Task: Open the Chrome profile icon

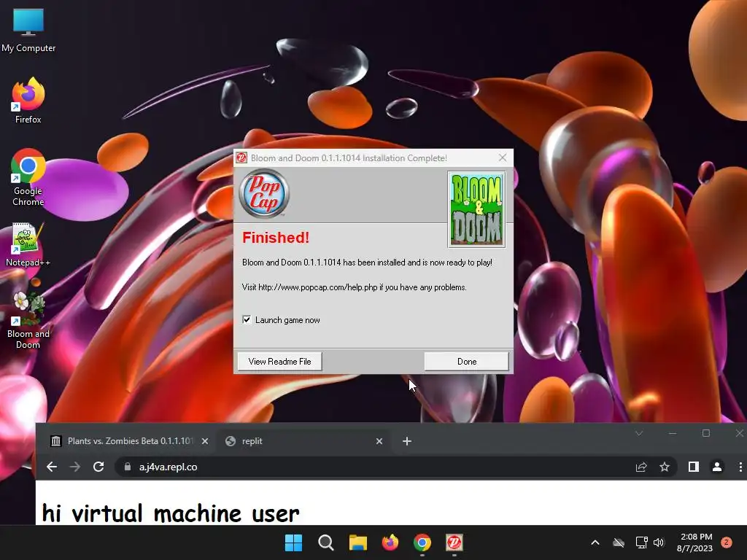Action: (x=717, y=467)
